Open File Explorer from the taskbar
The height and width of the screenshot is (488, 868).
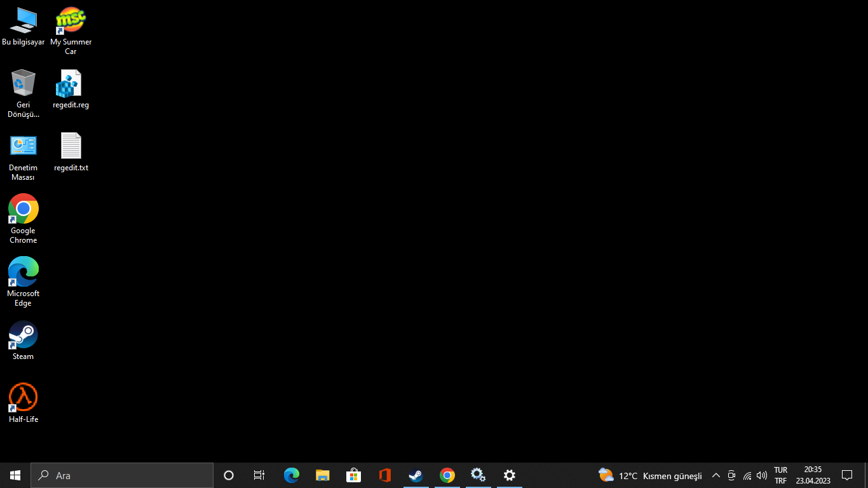(322, 475)
